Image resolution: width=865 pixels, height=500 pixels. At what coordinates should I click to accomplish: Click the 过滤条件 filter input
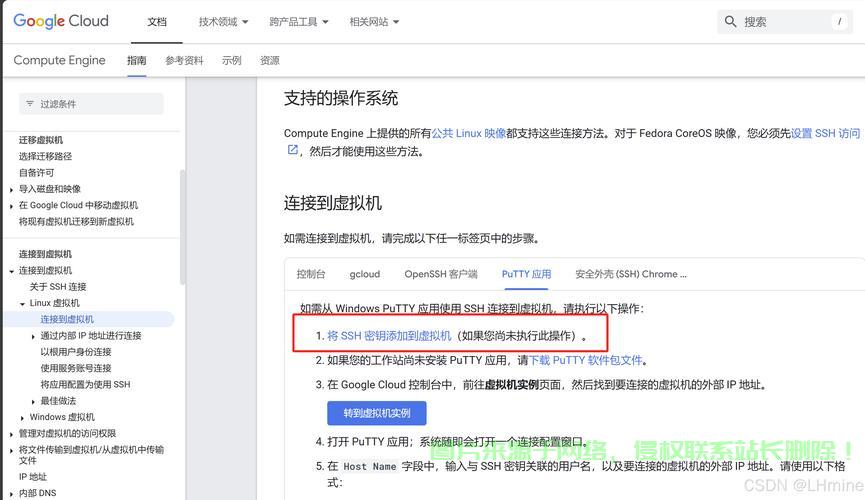pyautogui.click(x=91, y=104)
